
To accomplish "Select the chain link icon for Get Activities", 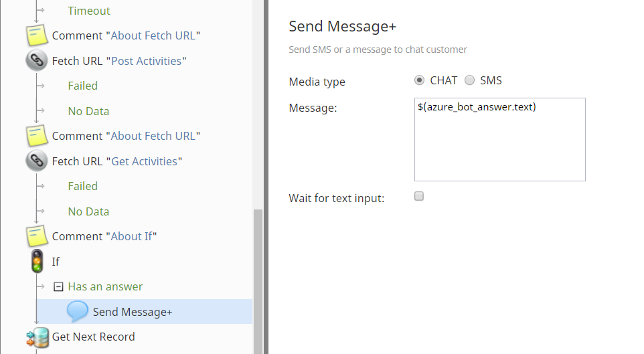I will 37,161.
